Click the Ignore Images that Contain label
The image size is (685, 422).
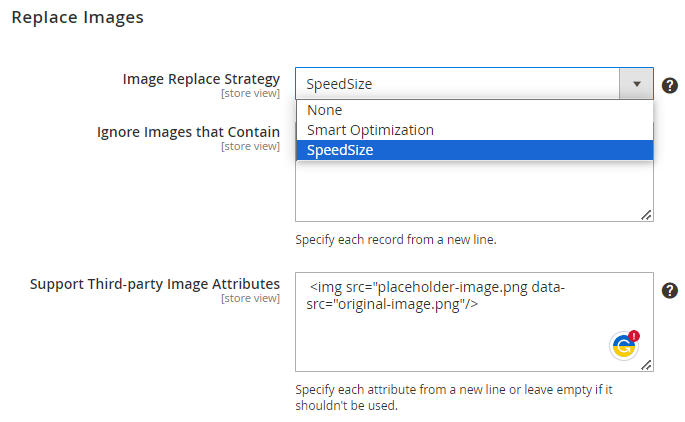188,132
